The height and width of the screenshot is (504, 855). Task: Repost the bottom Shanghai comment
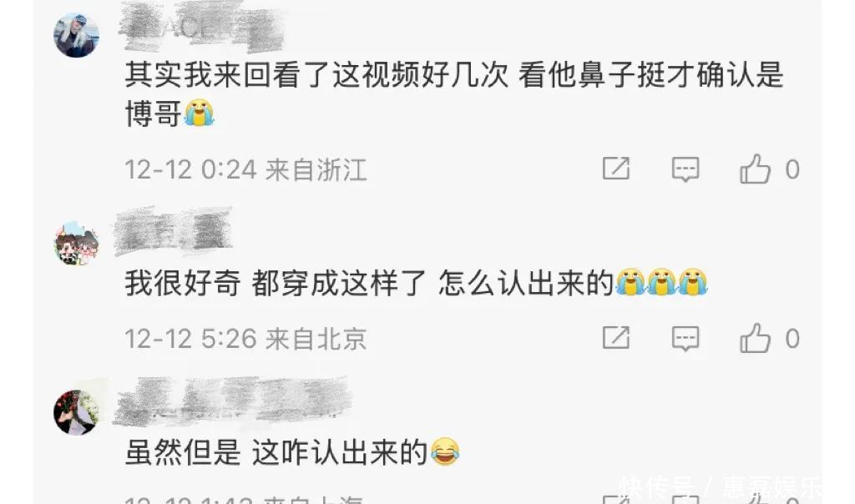(615, 499)
